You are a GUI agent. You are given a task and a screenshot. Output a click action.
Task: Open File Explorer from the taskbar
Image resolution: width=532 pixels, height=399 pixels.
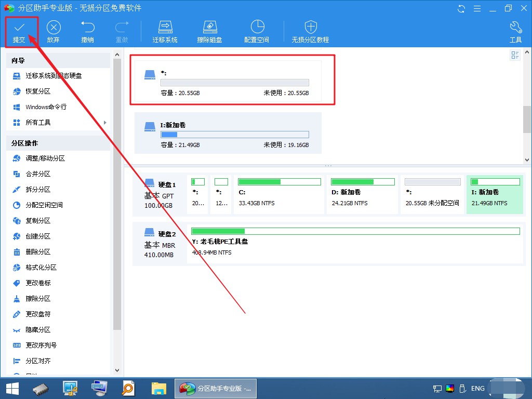click(159, 389)
